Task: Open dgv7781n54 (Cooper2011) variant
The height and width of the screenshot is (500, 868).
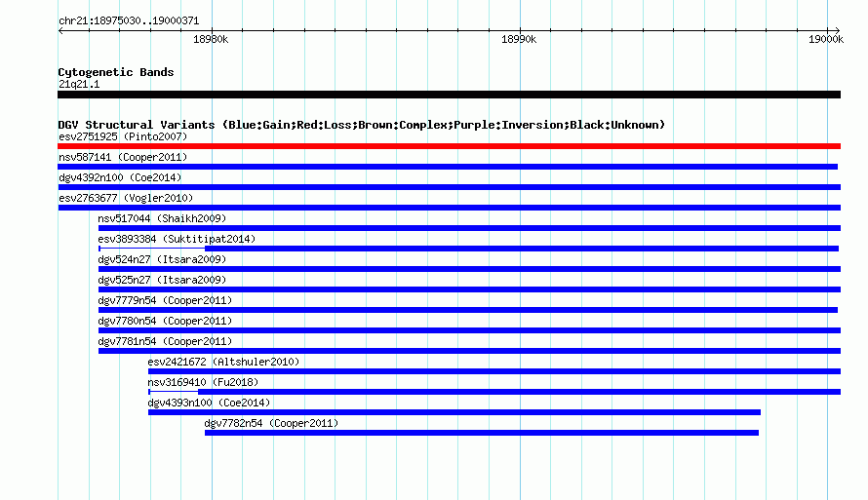Action: tap(165, 341)
